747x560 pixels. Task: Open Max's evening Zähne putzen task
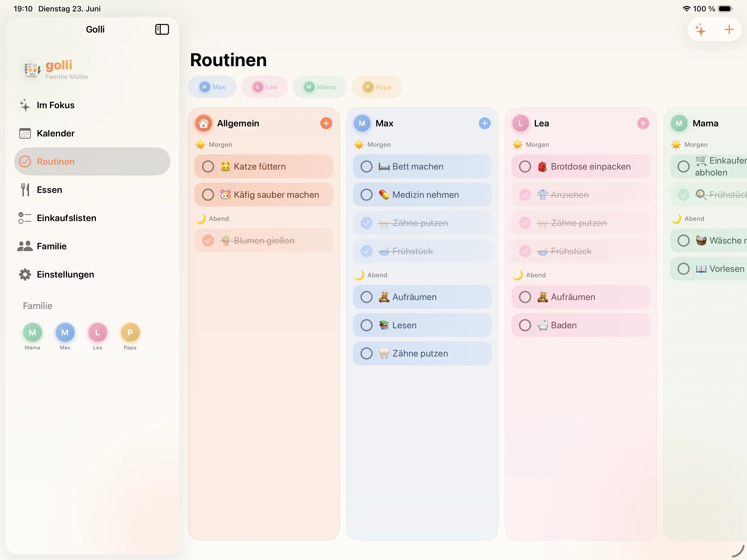click(422, 354)
